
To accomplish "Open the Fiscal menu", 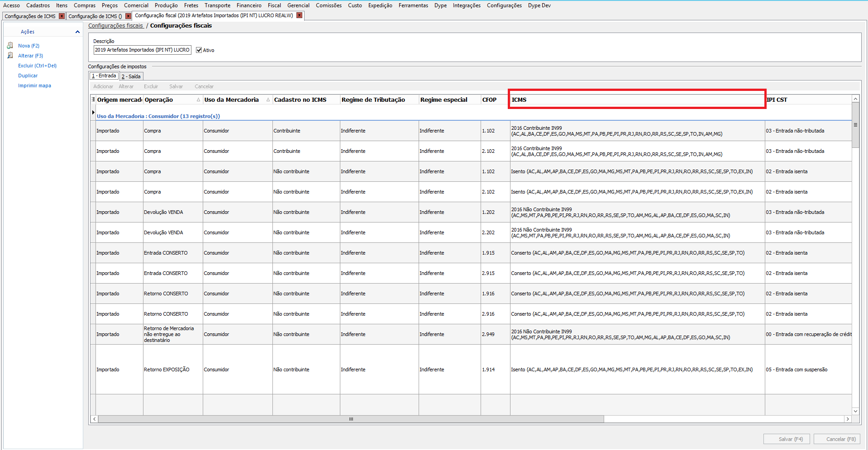I will (274, 5).
